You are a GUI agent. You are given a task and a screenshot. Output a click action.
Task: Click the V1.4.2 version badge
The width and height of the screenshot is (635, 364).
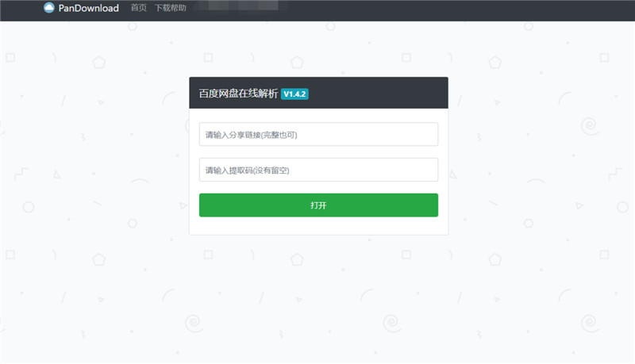tap(294, 94)
